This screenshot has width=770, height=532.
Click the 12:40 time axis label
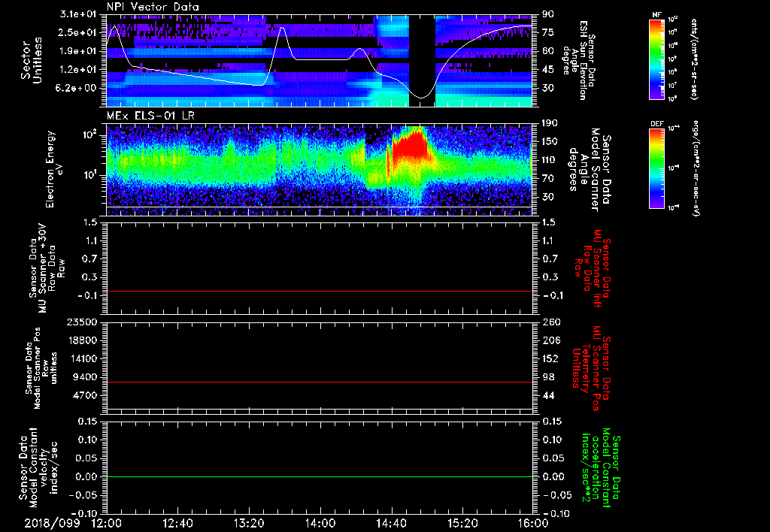177,523
